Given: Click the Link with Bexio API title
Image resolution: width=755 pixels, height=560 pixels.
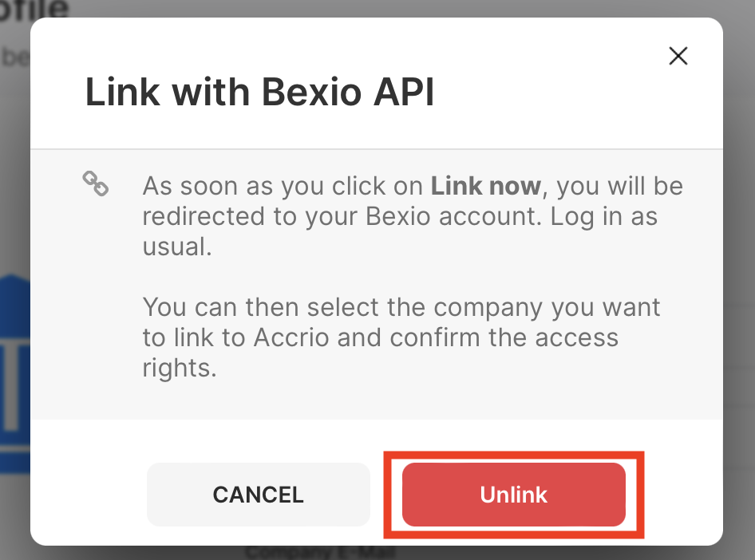Looking at the screenshot, I should tap(259, 91).
